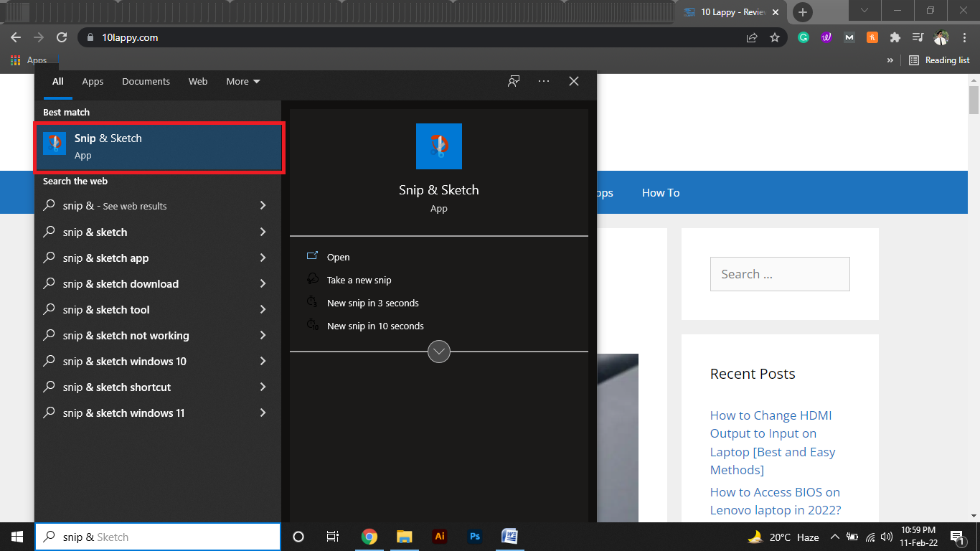Select the All search tab
The image size is (980, 551).
(57, 81)
